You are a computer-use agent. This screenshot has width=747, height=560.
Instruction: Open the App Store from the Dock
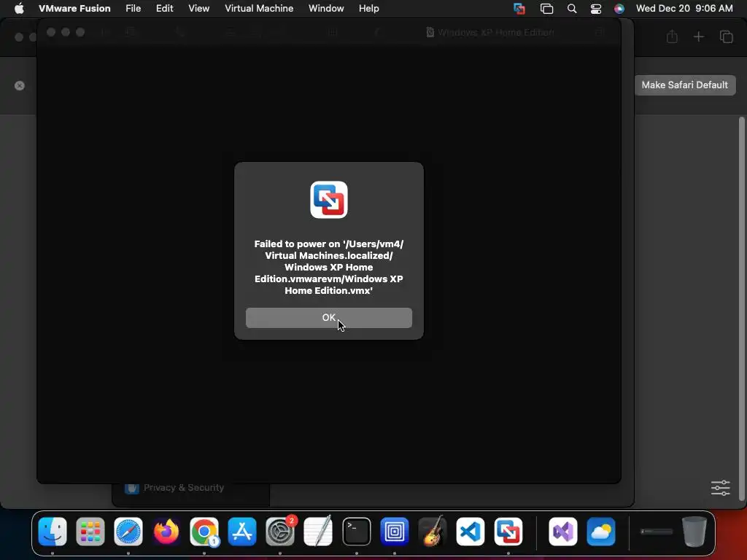[x=242, y=532]
